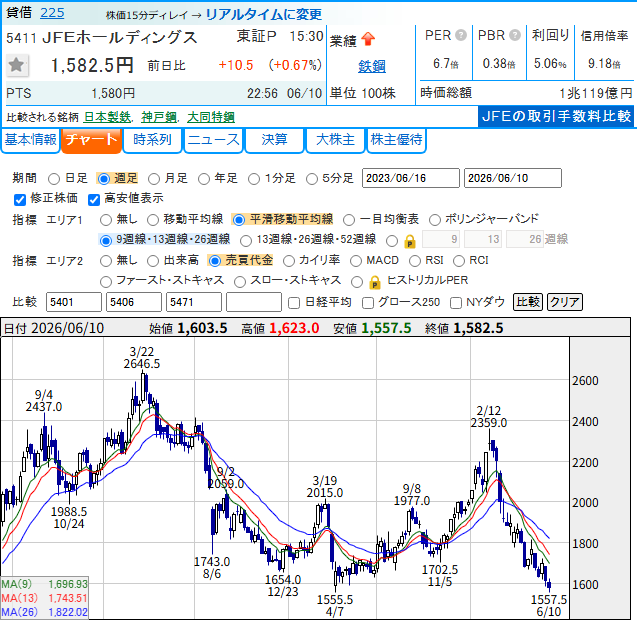Select 出来高 indicator for area 2
Image resolution: width=637 pixels, height=620 pixels.
153,261
